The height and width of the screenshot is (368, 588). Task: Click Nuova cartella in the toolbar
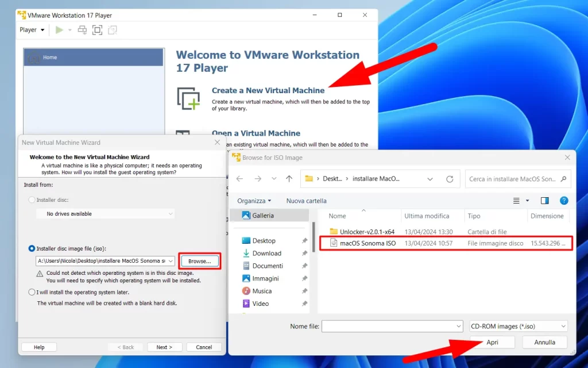pos(307,201)
